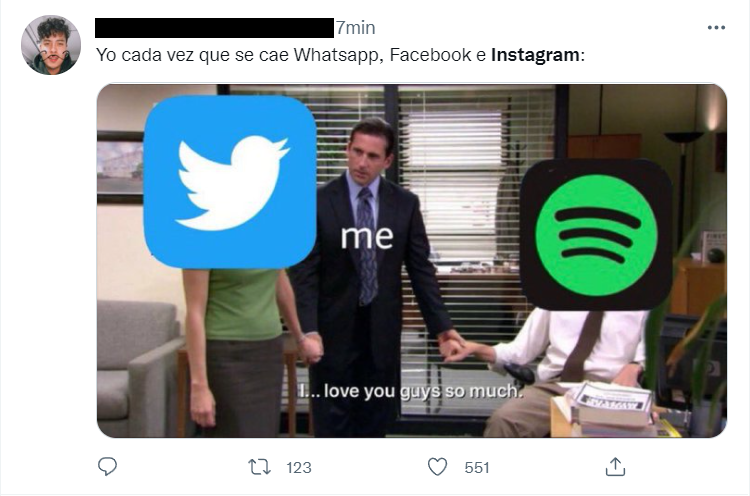
Task: Click the redacted author name bar
Action: [x=214, y=28]
